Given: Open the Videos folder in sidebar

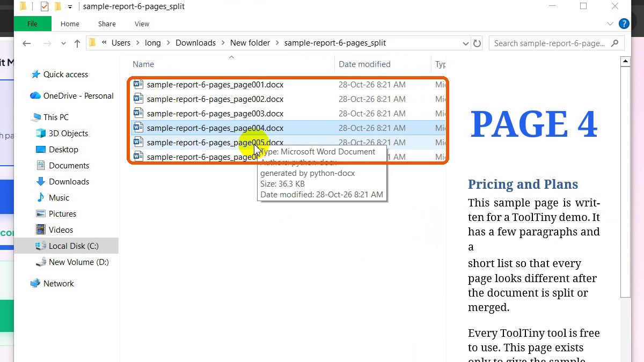Looking at the screenshot, I should 61,230.
